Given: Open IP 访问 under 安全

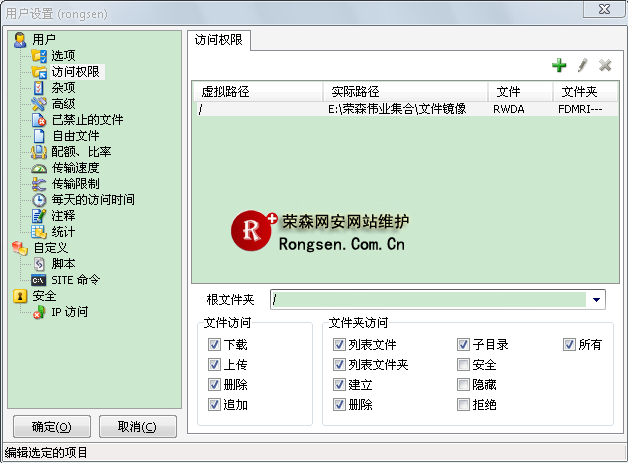Looking at the screenshot, I should (70, 312).
